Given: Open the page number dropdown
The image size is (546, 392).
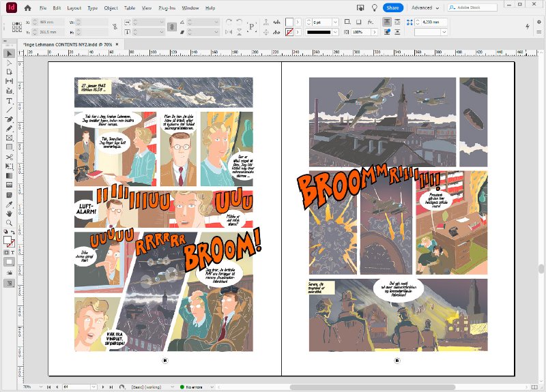Looking at the screenshot, I should pos(94,387).
